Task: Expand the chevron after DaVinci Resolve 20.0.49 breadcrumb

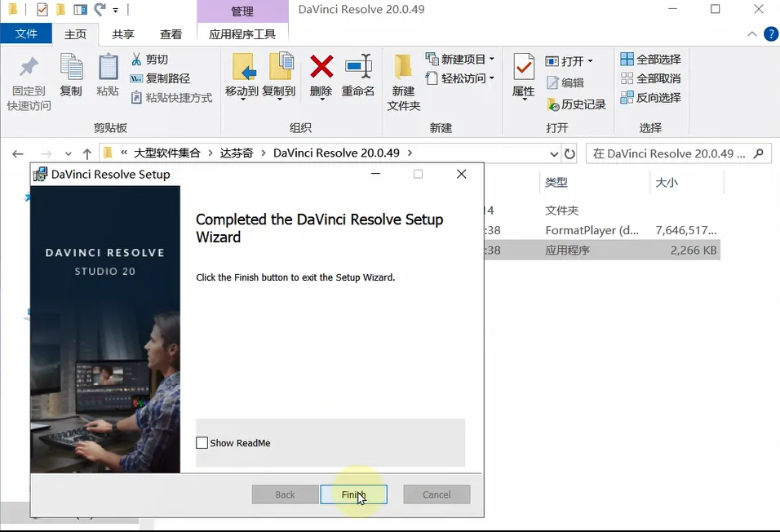Action: click(x=410, y=153)
